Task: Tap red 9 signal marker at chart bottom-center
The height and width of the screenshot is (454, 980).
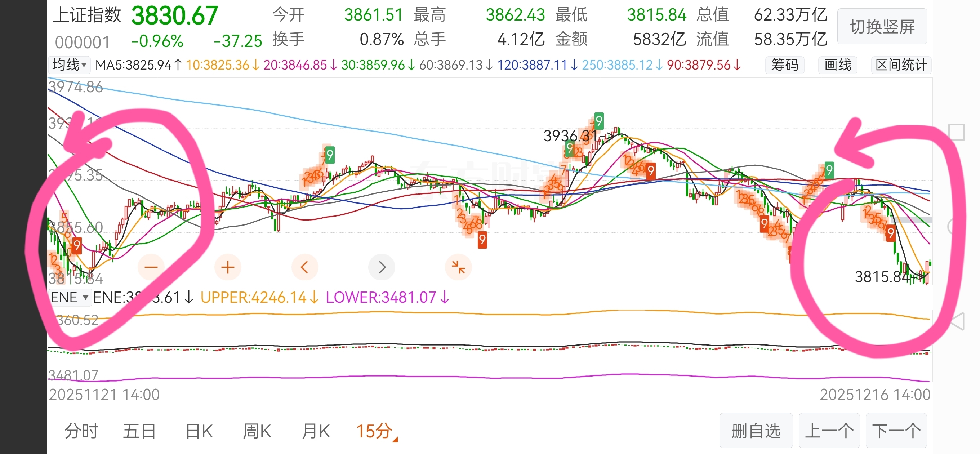Action: click(482, 240)
